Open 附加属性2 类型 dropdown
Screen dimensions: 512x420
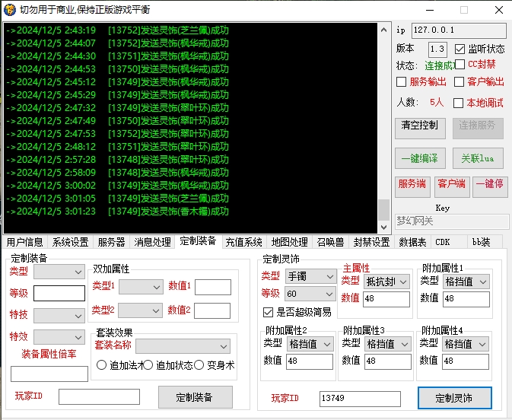310,344
